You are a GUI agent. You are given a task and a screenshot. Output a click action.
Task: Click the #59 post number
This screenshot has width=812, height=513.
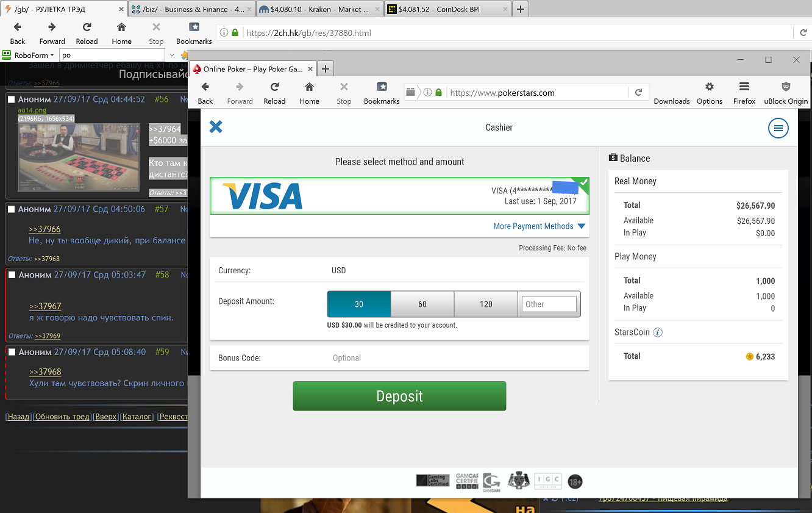pyautogui.click(x=162, y=352)
